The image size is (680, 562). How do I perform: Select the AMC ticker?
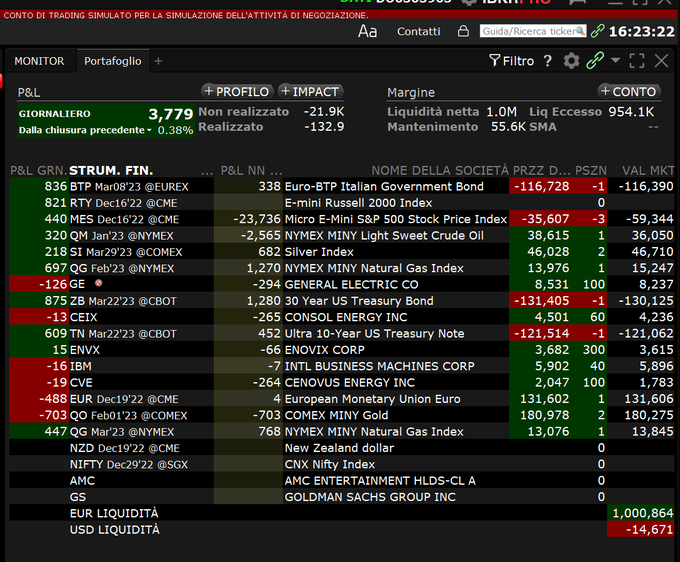pyautogui.click(x=82, y=481)
